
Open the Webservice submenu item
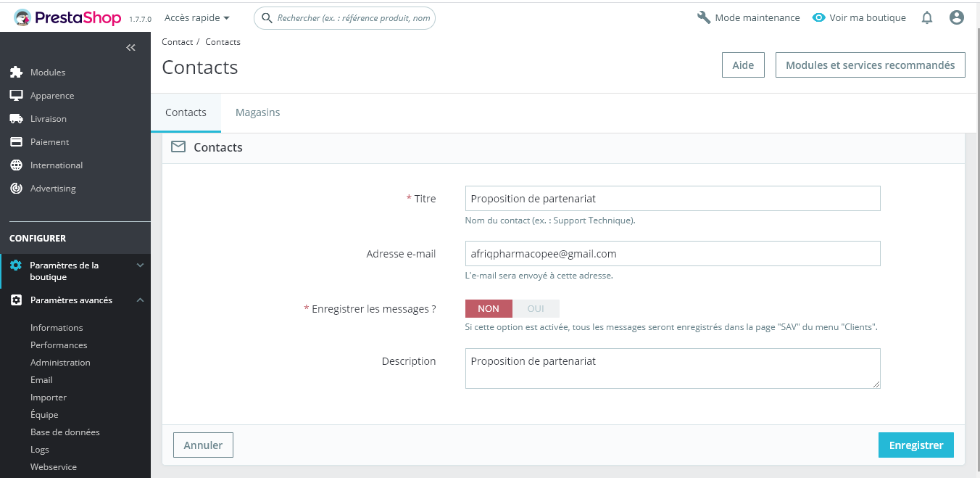[54, 467]
